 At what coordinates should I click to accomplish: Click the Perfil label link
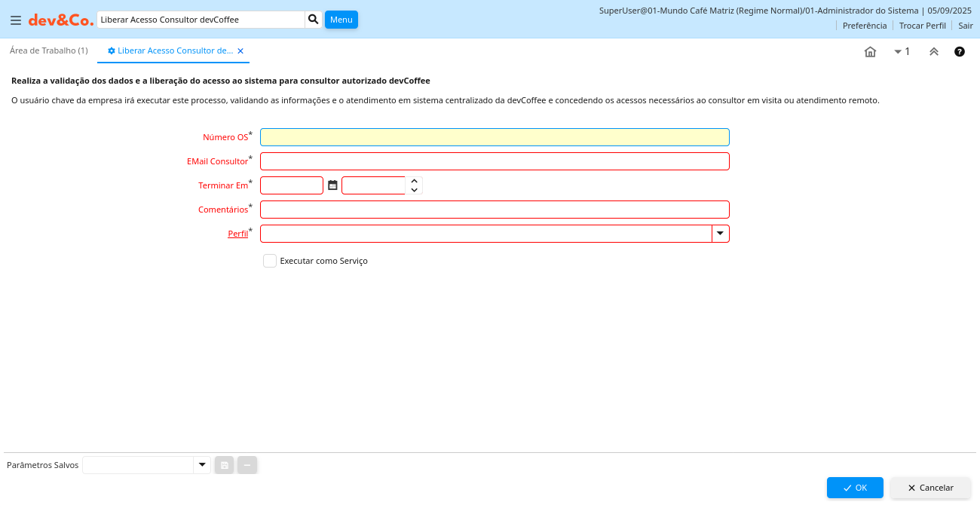click(238, 234)
